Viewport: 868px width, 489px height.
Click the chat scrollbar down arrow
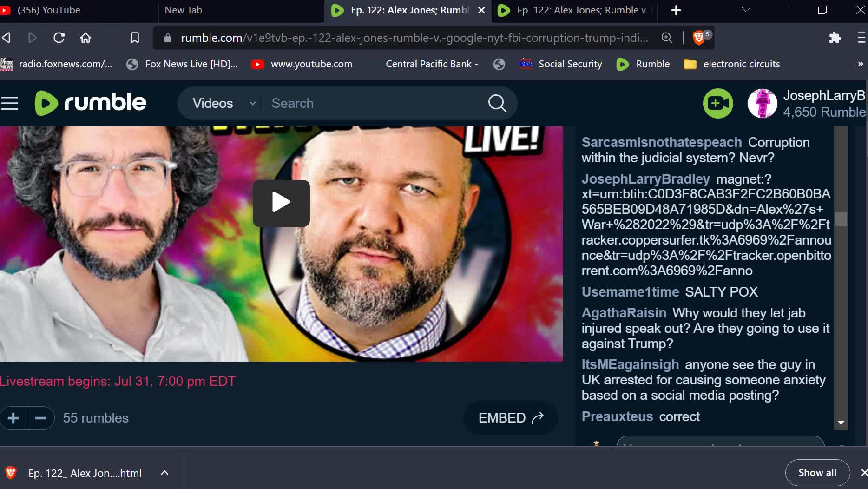[841, 423]
